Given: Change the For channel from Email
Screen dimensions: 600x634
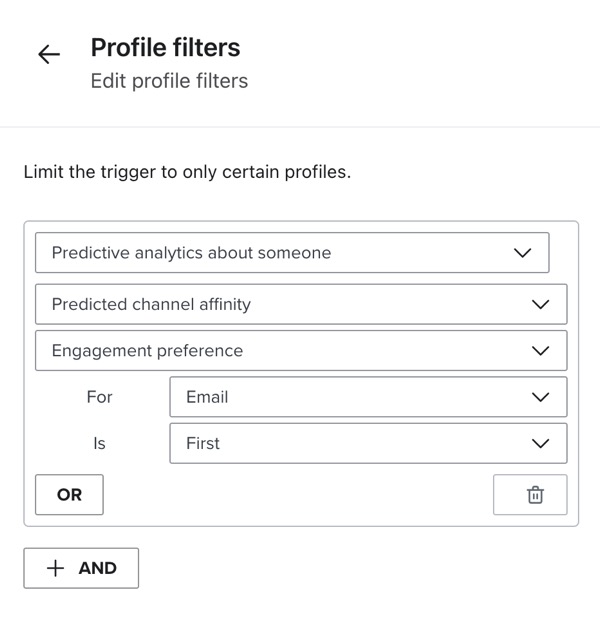Looking at the screenshot, I should point(367,397).
